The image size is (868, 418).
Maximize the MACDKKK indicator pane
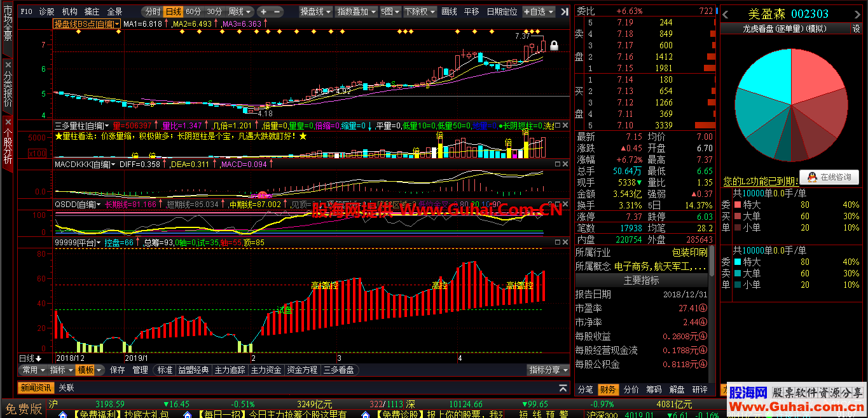point(558,164)
